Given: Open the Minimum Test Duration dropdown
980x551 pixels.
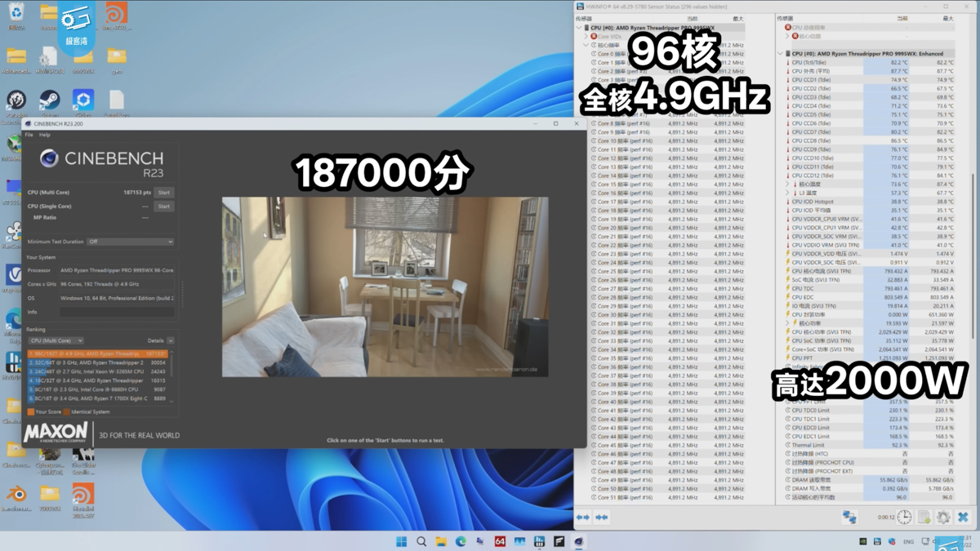Looking at the screenshot, I should coord(130,242).
